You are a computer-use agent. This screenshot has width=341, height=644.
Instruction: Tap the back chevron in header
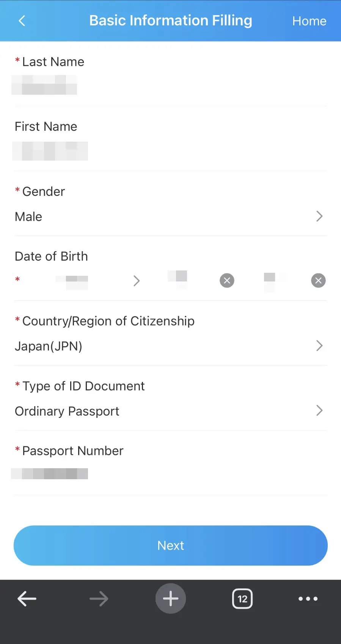click(22, 21)
